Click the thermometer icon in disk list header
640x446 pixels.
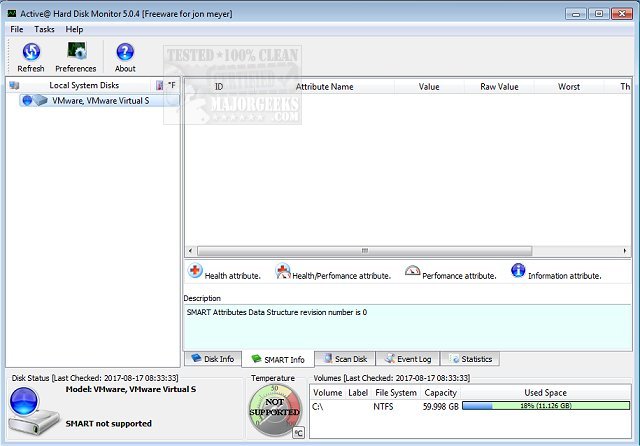point(160,85)
